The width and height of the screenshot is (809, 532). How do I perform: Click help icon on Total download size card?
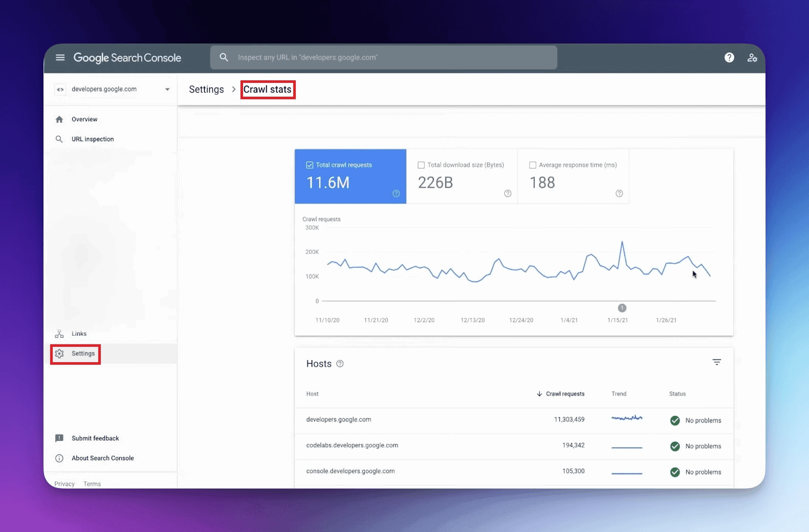pyautogui.click(x=508, y=193)
